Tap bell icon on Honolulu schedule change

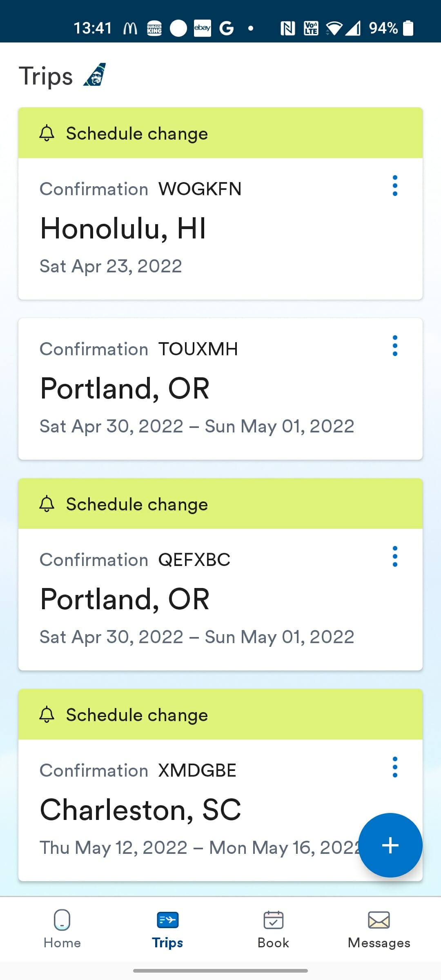tap(47, 133)
